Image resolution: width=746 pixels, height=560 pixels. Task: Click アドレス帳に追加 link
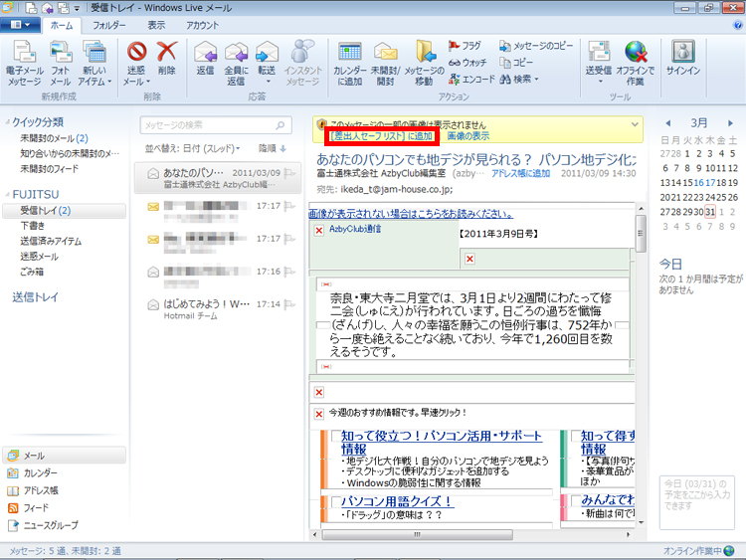(520, 173)
